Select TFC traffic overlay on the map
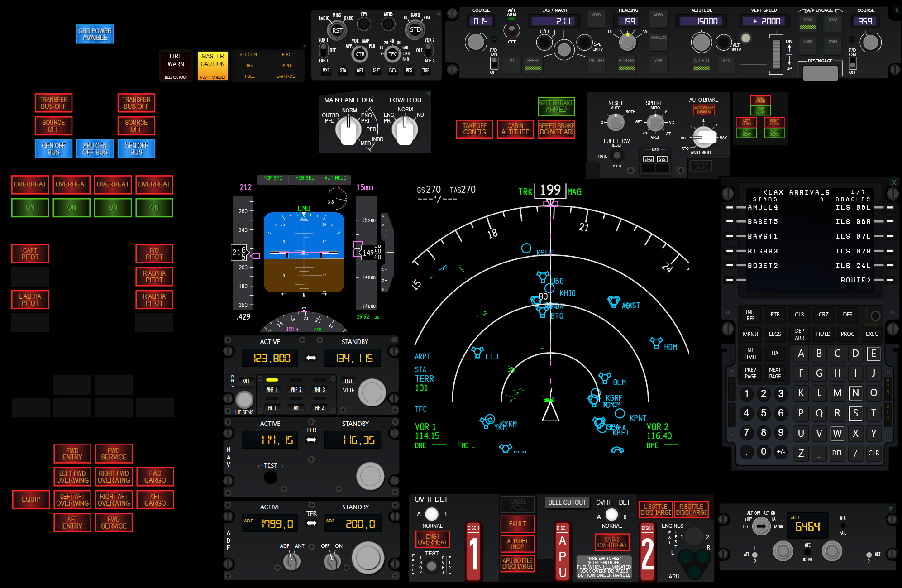The width and height of the screenshot is (902, 588). click(x=392, y=53)
